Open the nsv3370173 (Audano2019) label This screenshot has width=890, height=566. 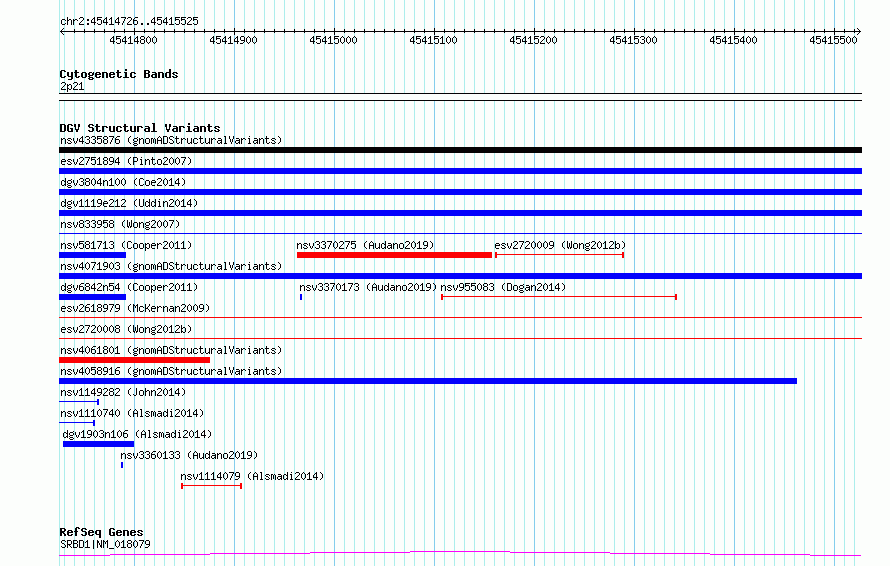[x=368, y=287]
